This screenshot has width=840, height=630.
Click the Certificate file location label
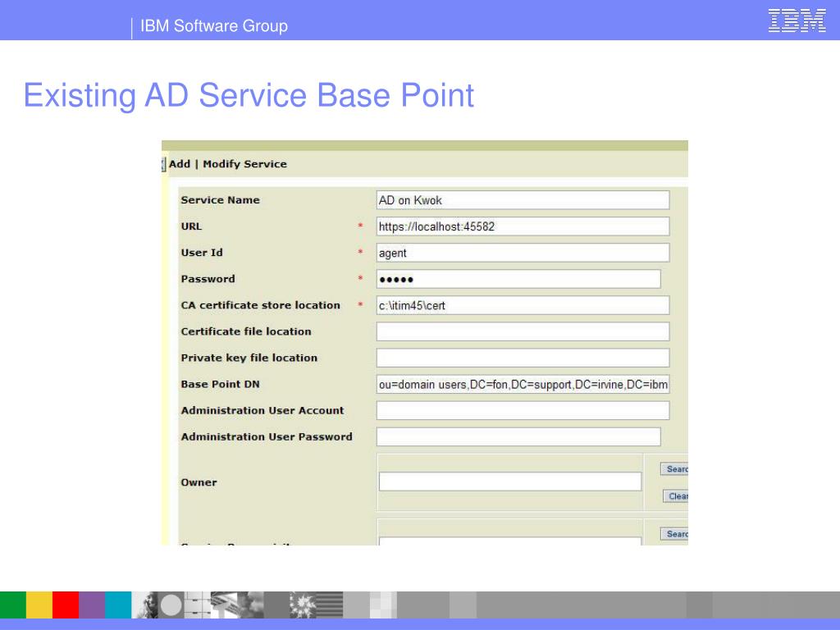[246, 331]
